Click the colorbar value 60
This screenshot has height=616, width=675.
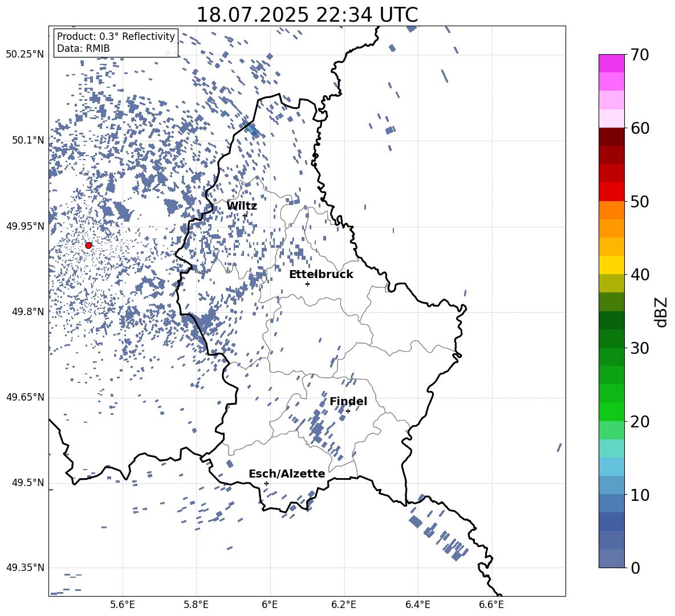pyautogui.click(x=640, y=128)
